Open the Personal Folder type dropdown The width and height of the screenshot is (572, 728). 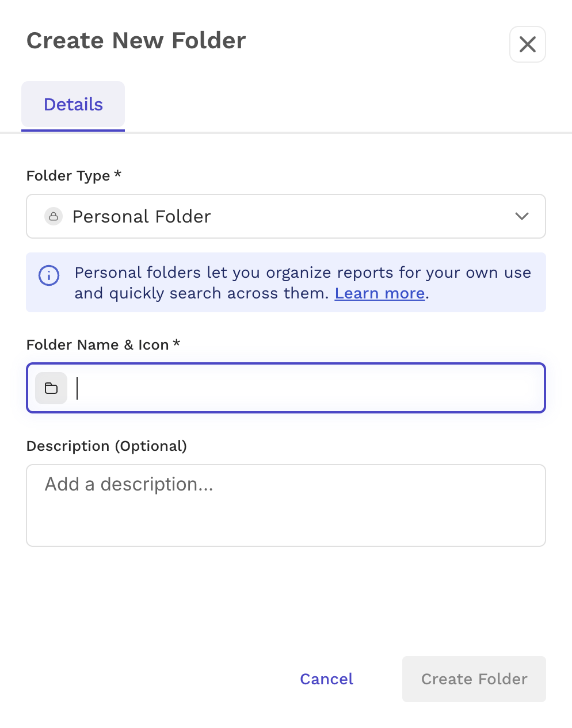pyautogui.click(x=286, y=216)
